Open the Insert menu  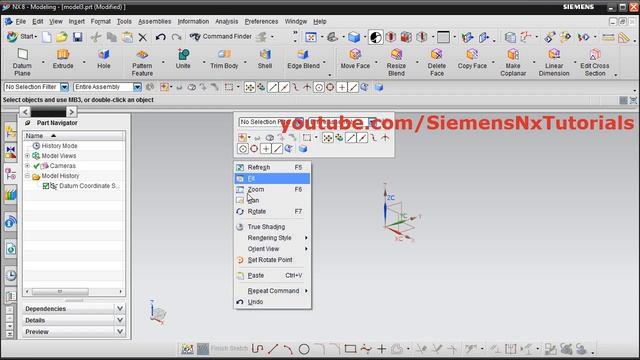pos(76,21)
